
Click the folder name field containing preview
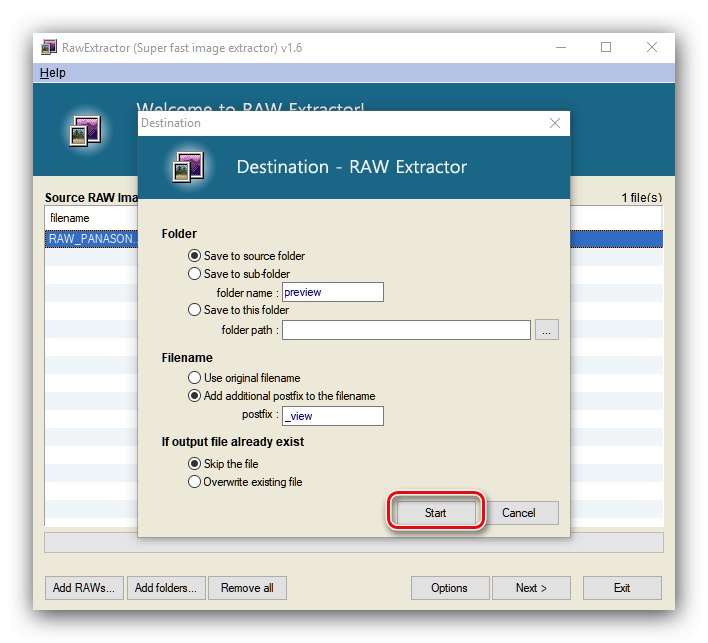(x=333, y=292)
